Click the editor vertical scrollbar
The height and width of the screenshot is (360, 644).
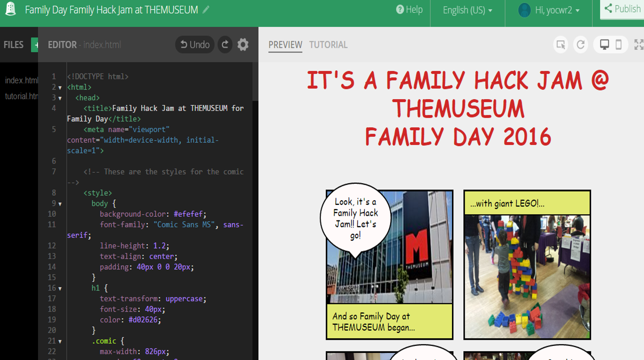pyautogui.click(x=255, y=82)
